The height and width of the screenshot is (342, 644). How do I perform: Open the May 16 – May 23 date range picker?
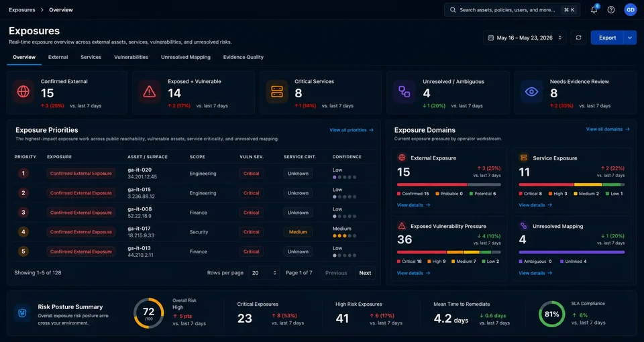tap(525, 38)
